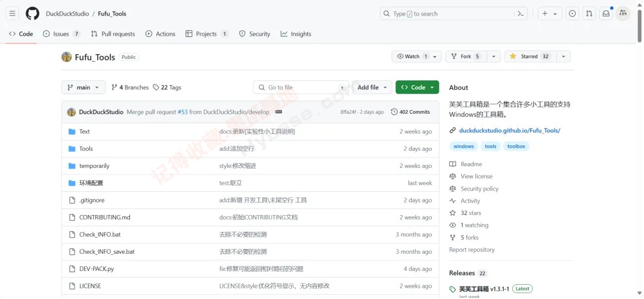This screenshot has height=299, width=644.
Task: Open the 4 Branches link
Action: (130, 88)
